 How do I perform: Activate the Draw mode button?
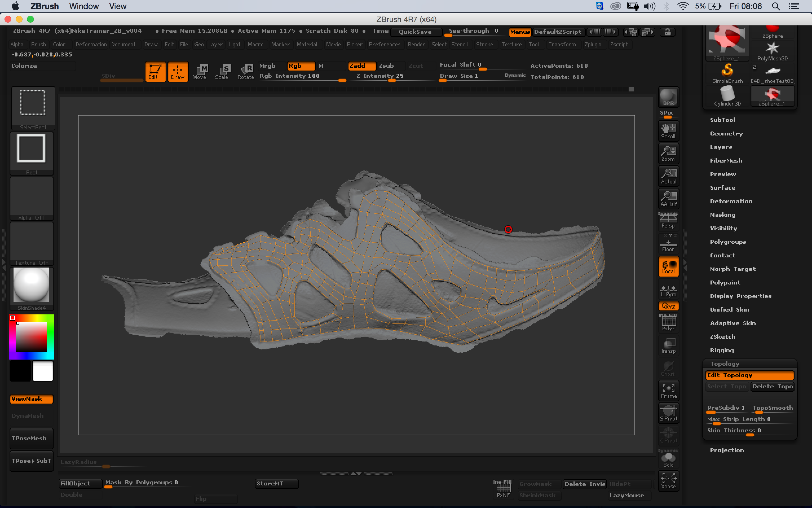point(178,72)
